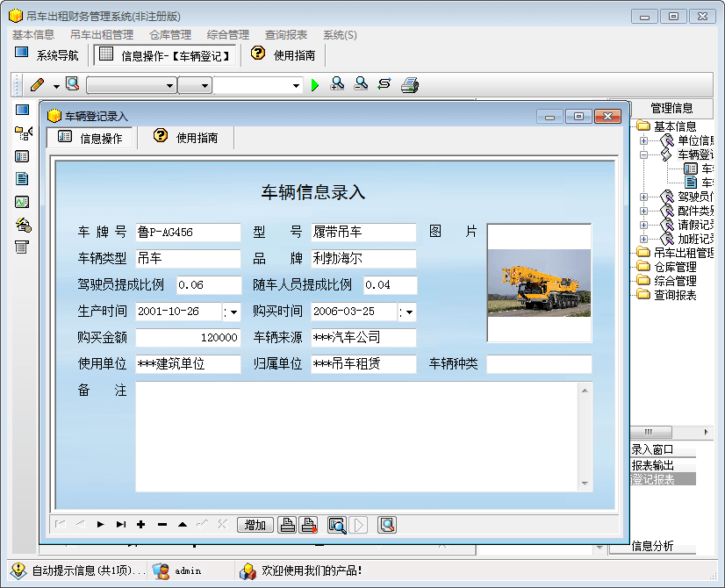Click the crane vehicle photo thumbnail
Image resolution: width=725 pixels, height=588 pixels.
click(539, 283)
